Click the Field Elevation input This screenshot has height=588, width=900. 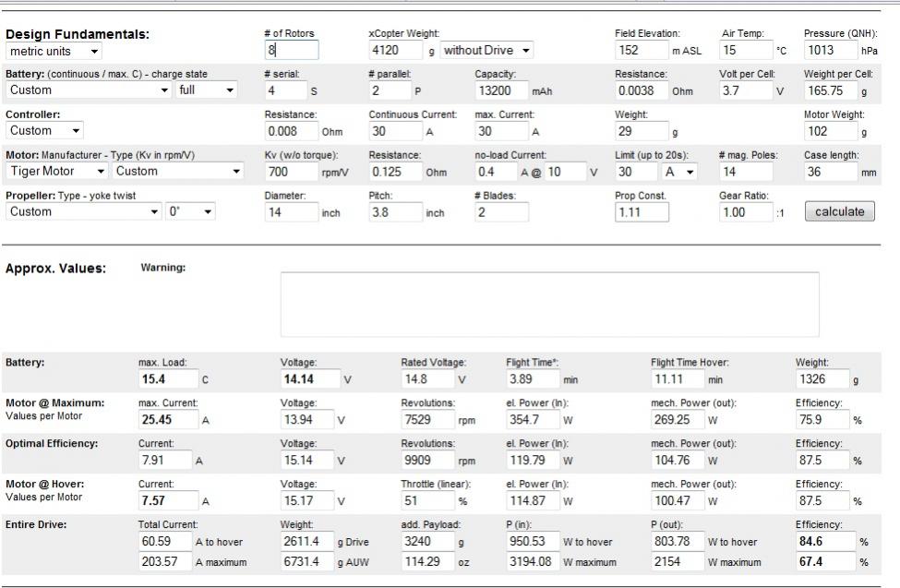(x=642, y=50)
